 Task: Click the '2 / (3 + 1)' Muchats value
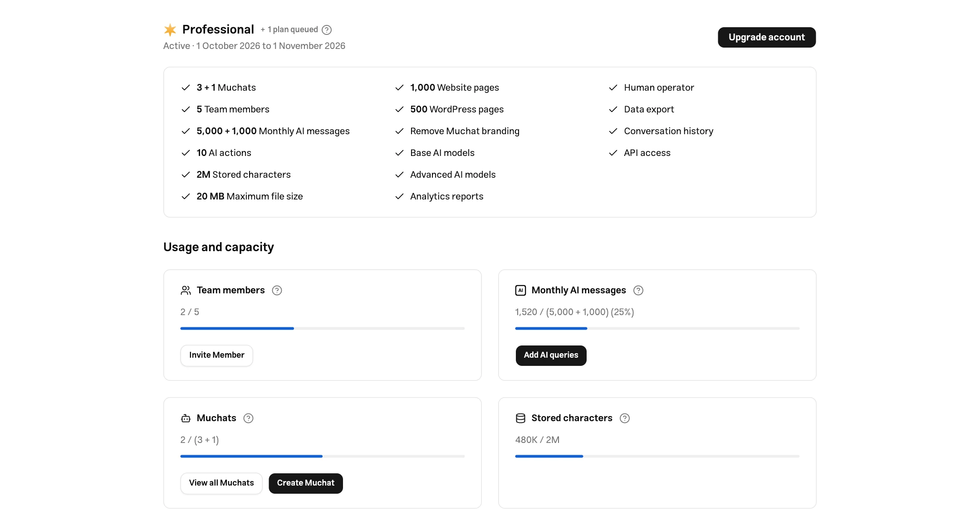click(x=200, y=440)
